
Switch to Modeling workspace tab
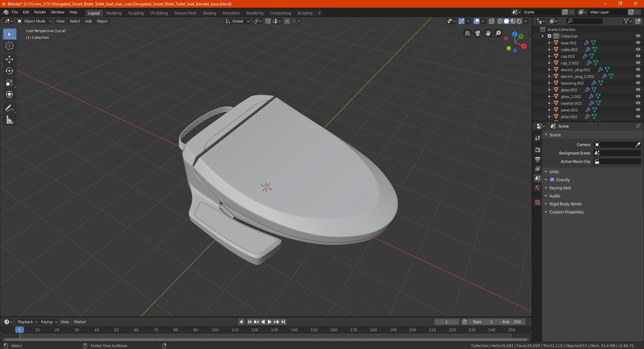114,13
